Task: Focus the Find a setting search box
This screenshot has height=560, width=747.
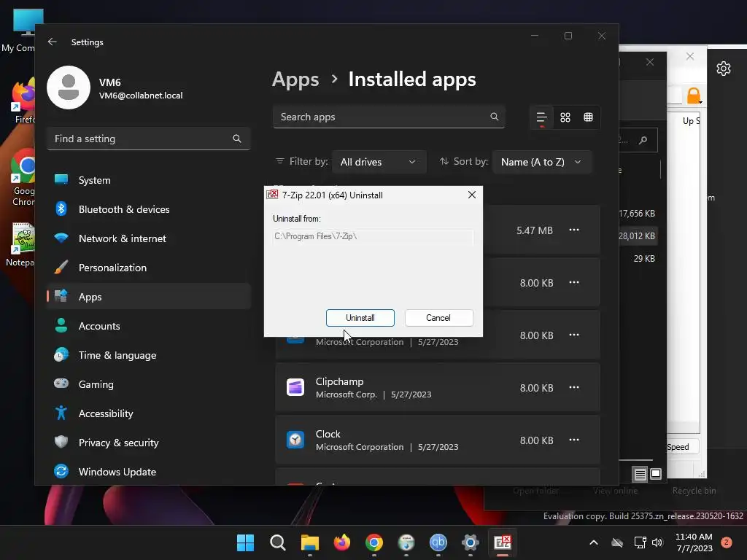Action: [148, 139]
